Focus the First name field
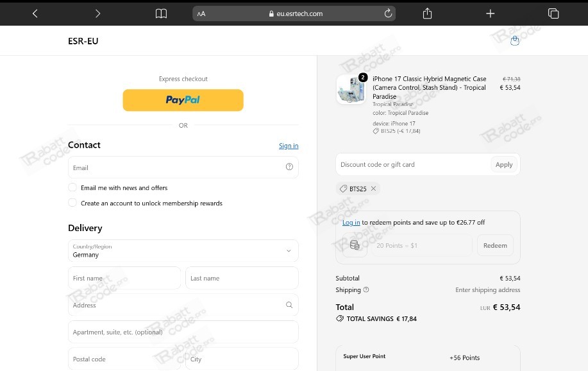 (124, 278)
